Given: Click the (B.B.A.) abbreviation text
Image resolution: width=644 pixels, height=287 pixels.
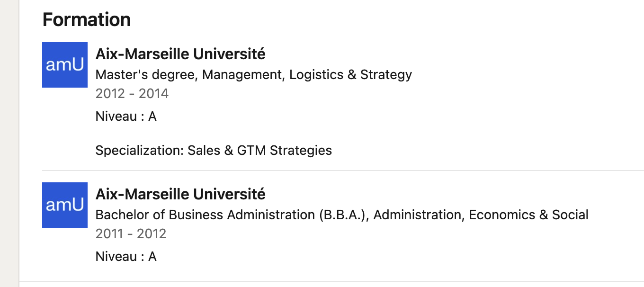Looking at the screenshot, I should (x=344, y=215).
